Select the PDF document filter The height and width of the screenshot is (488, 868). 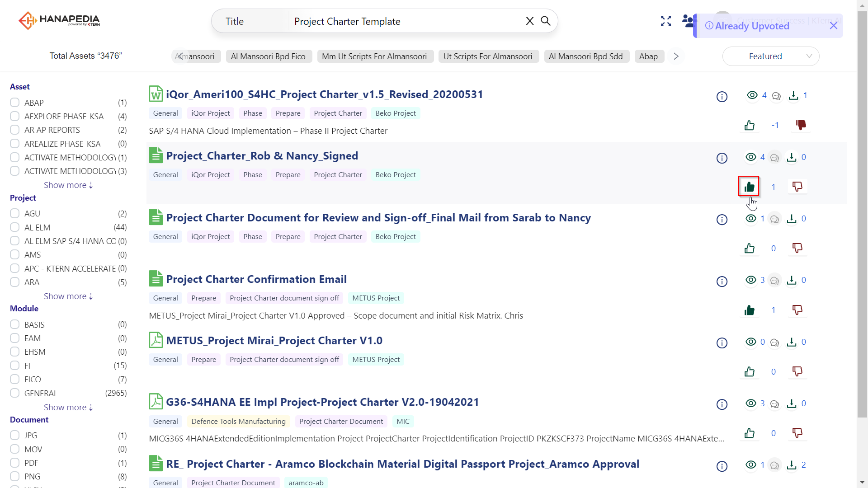click(15, 463)
